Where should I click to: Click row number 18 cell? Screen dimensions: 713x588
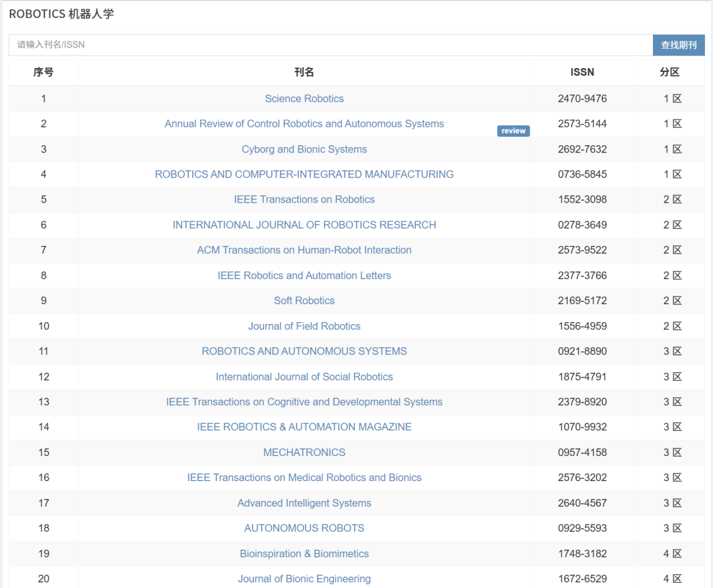click(44, 528)
